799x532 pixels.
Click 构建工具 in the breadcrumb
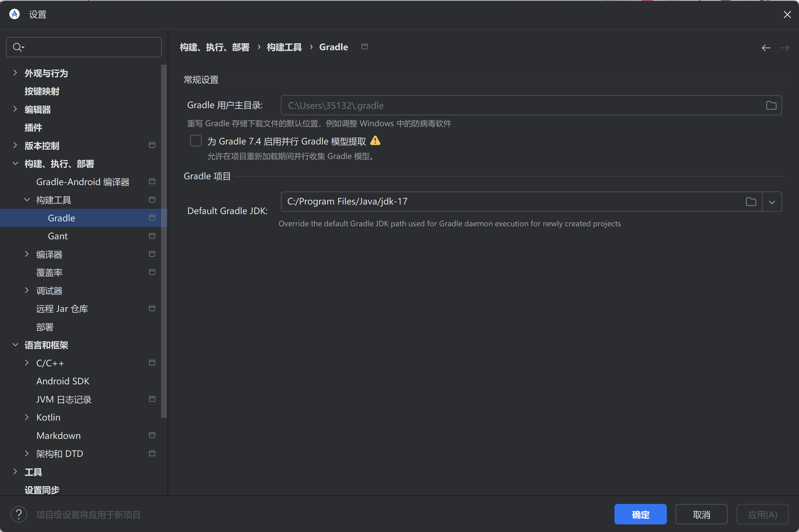tap(284, 47)
